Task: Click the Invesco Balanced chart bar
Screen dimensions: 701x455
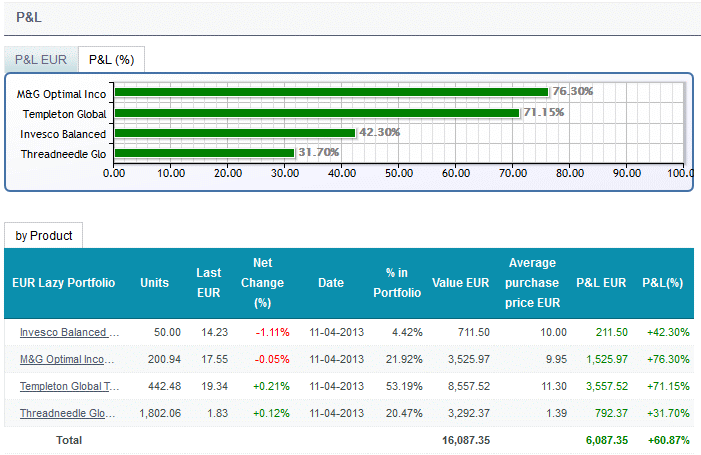Action: pos(235,133)
